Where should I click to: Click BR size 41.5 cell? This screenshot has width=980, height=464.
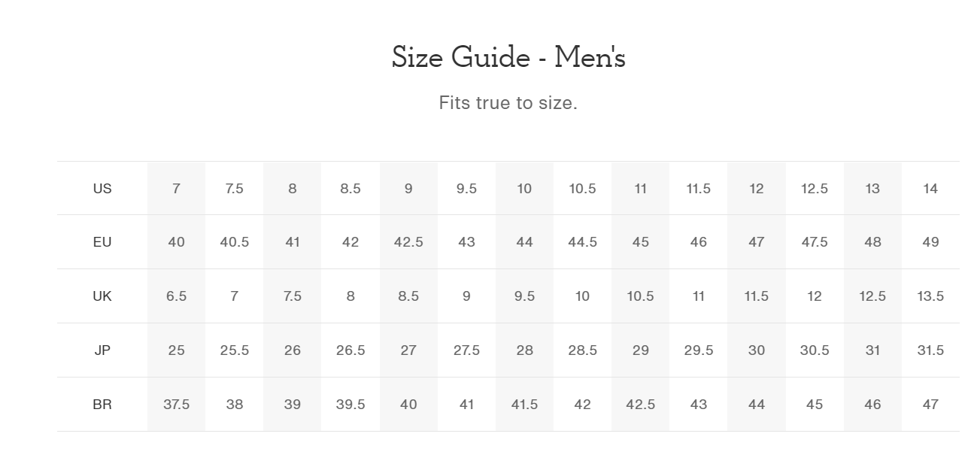(x=524, y=405)
